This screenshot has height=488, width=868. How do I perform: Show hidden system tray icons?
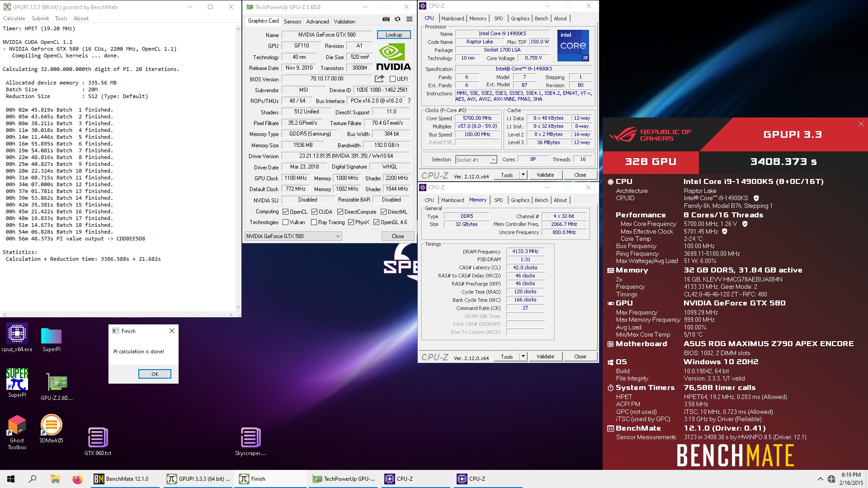pyautogui.click(x=820, y=479)
